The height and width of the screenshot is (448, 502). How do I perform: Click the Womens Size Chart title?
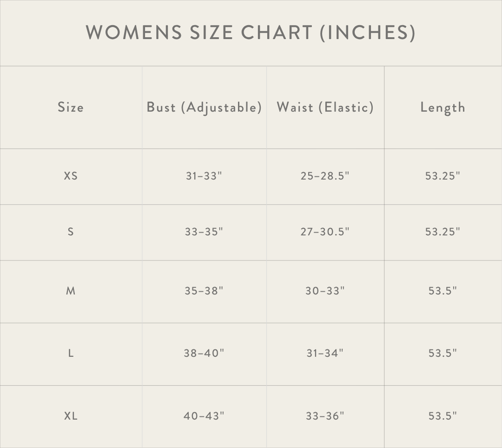pyautogui.click(x=251, y=33)
